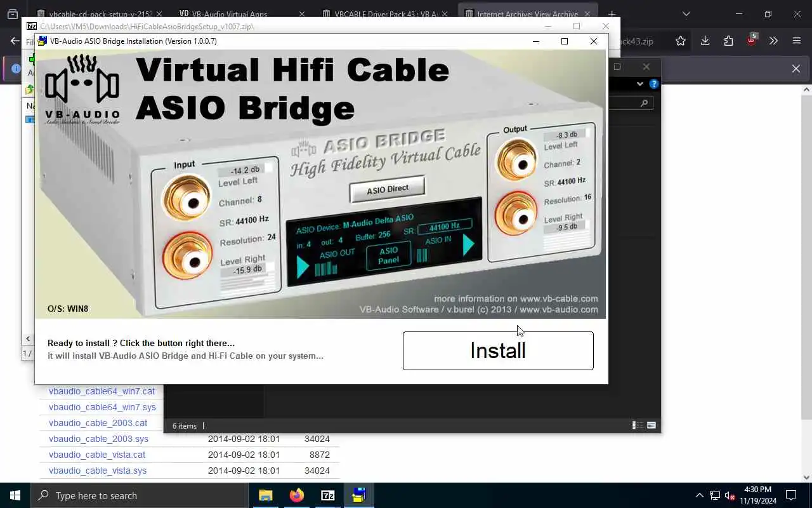Open File Explorer from the taskbar
Image resolution: width=812 pixels, height=508 pixels.
pyautogui.click(x=266, y=495)
